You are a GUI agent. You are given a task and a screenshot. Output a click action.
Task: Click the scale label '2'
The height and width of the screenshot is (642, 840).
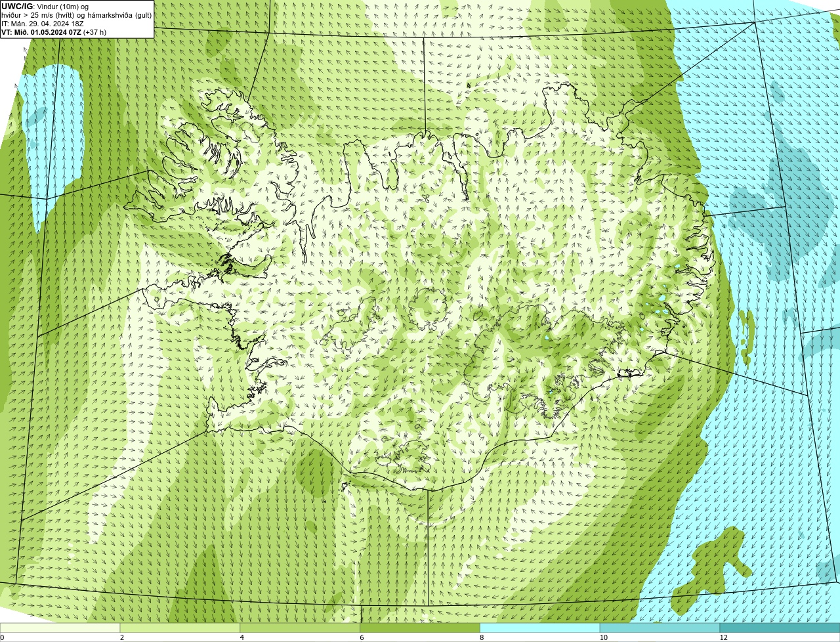click(122, 637)
